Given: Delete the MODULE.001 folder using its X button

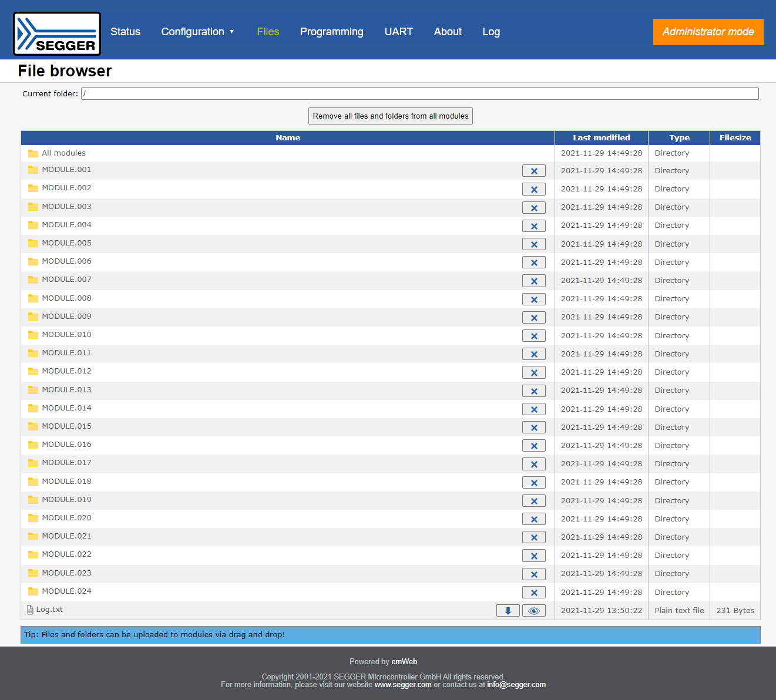Looking at the screenshot, I should tap(533, 171).
